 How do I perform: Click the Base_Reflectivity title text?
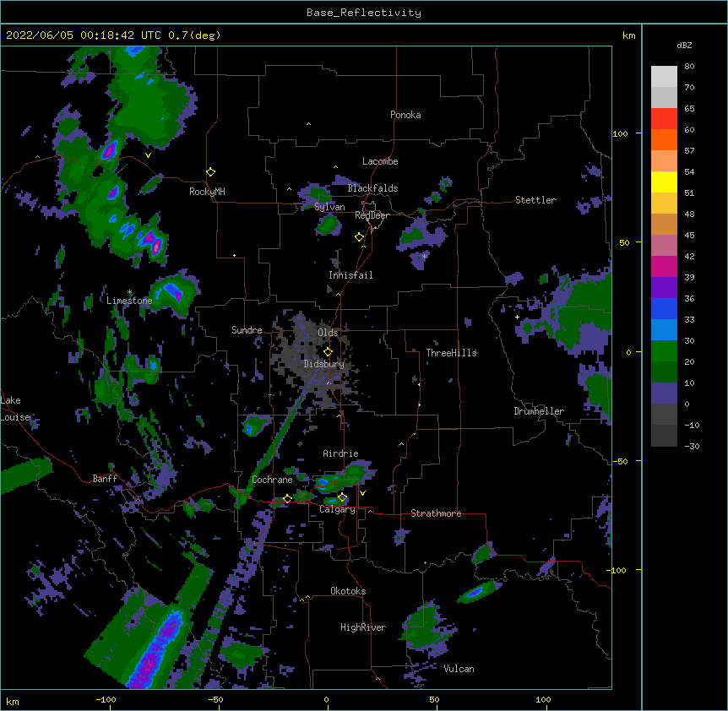tap(363, 13)
